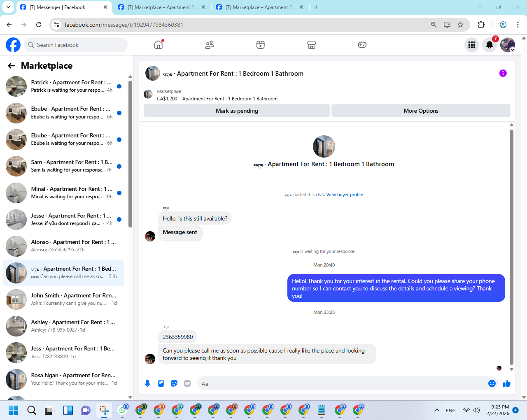Viewport: 527px width, 420px height.
Task: Open Alonso's conversation with 2365656295
Action: pos(64,246)
